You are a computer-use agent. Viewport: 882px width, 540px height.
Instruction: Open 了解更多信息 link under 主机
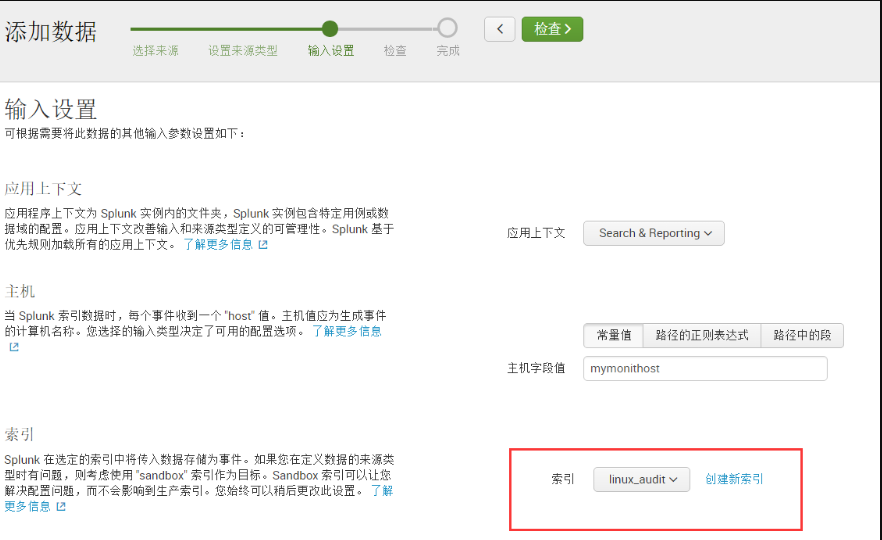click(346, 331)
